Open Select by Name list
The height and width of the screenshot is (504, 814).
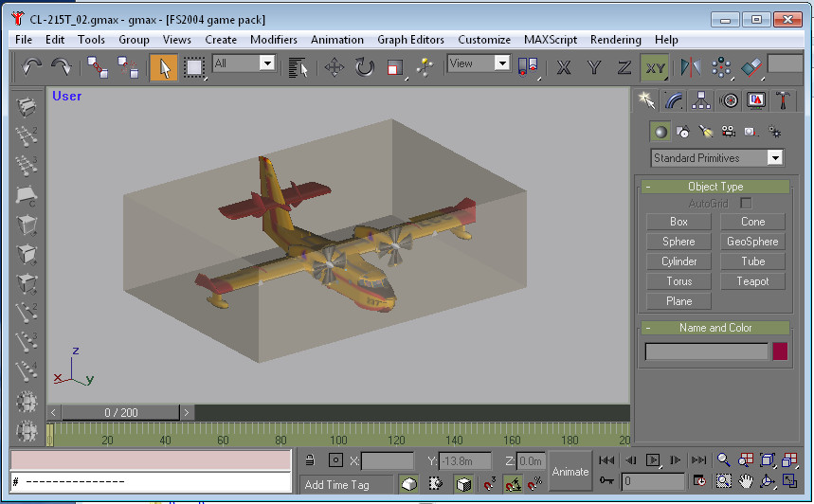coord(298,67)
